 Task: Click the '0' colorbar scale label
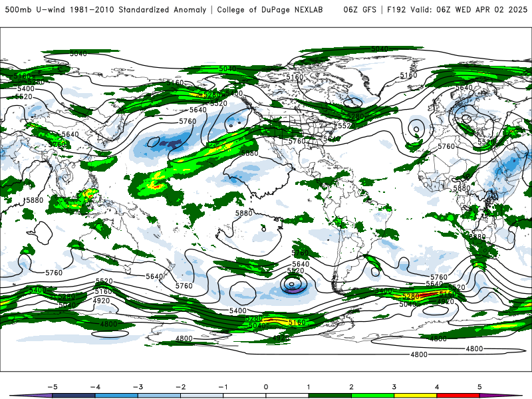click(266, 387)
